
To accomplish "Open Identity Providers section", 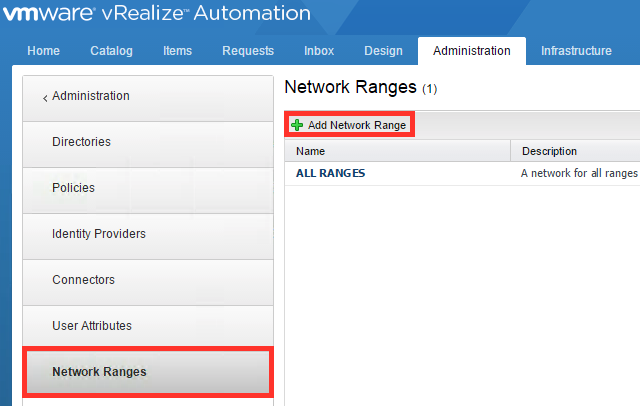I will pyautogui.click(x=148, y=236).
